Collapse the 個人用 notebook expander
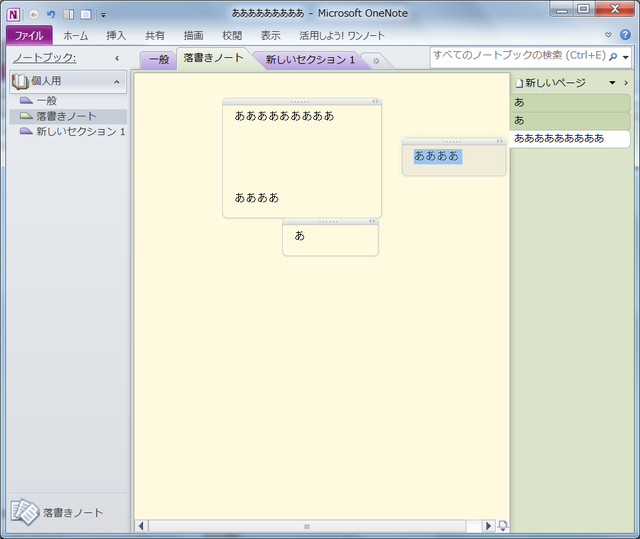The image size is (640, 539). pos(117,82)
